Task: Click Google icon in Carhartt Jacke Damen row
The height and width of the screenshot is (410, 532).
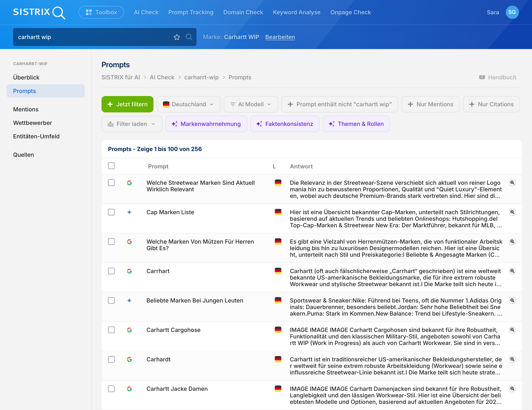Action: (129, 389)
